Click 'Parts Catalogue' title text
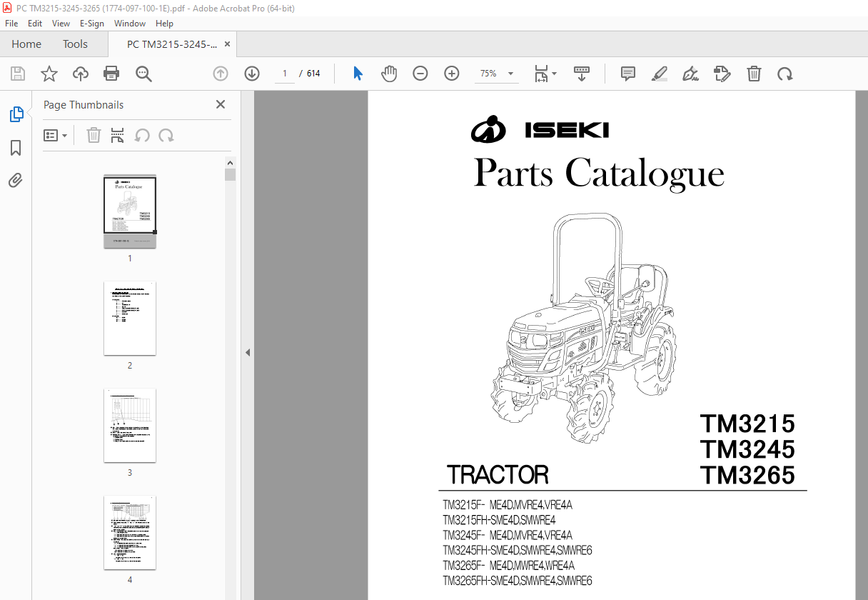Screen dimensions: 868x600 599,174
